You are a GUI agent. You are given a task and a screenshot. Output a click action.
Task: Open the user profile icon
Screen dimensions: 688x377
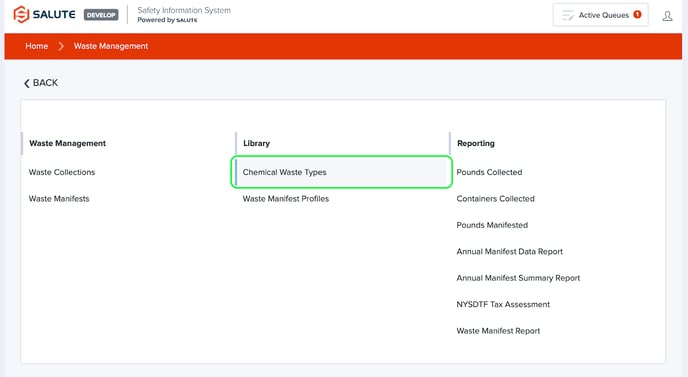click(x=667, y=16)
